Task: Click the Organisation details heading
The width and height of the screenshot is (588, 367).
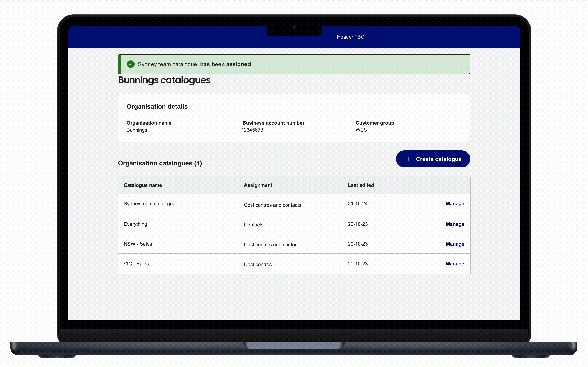Action: pos(157,107)
